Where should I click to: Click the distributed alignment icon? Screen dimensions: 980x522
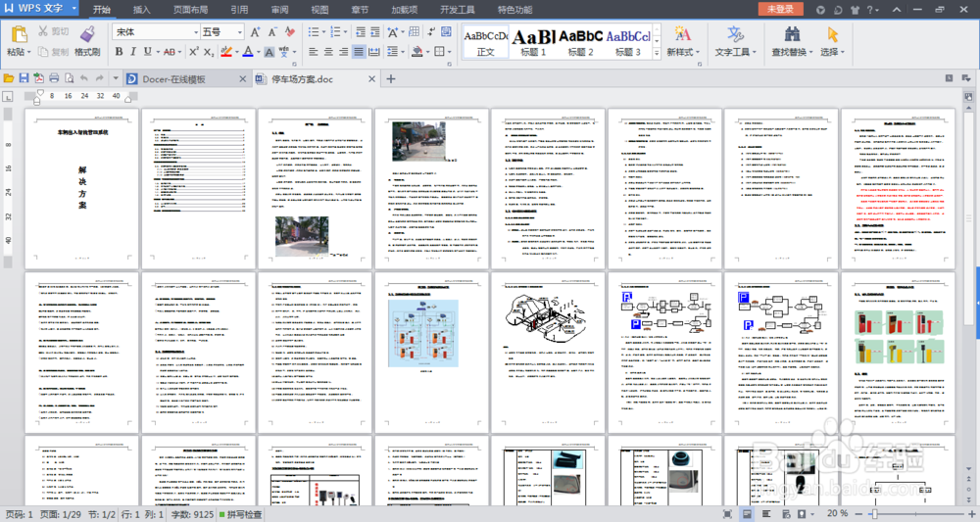coord(373,52)
